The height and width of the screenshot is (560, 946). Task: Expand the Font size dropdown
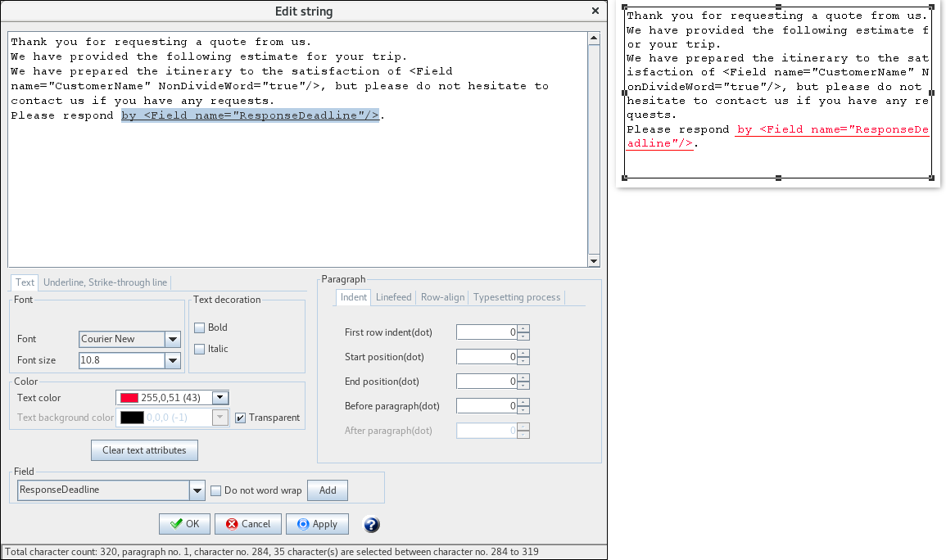pos(172,360)
